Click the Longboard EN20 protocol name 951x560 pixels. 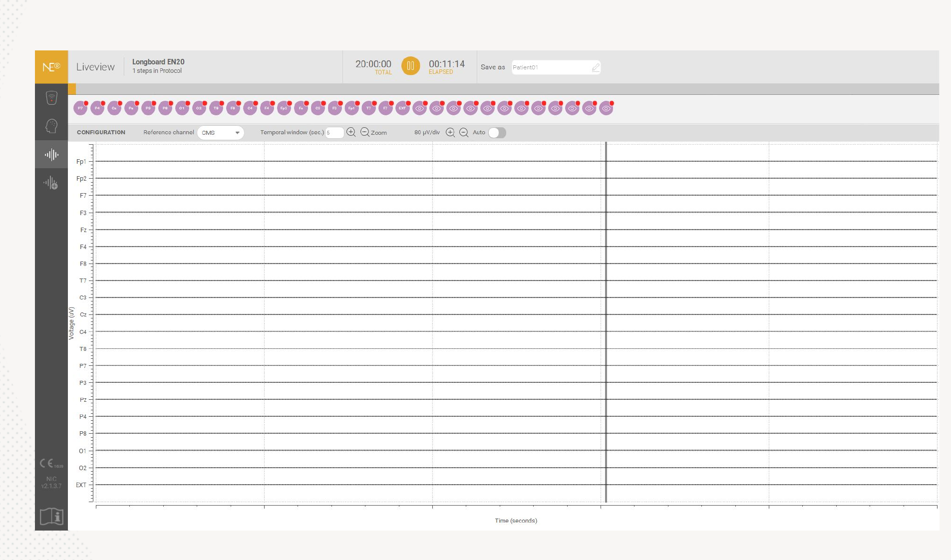click(x=158, y=62)
